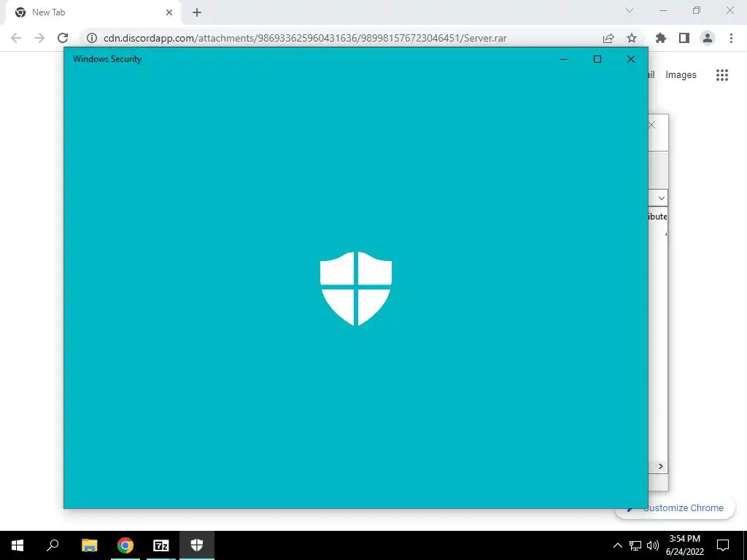Image resolution: width=747 pixels, height=560 pixels.
Task: Click the horizontal scrollbar right arrow
Action: point(661,466)
